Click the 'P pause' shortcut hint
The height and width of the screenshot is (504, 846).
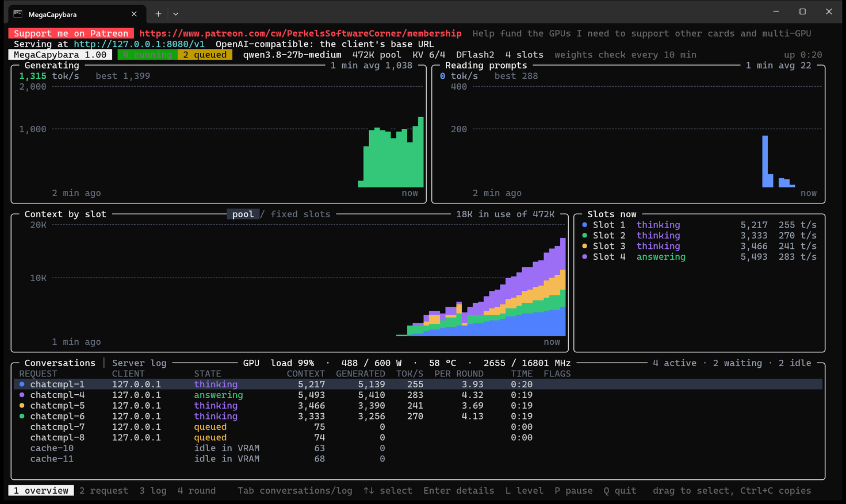573,491
